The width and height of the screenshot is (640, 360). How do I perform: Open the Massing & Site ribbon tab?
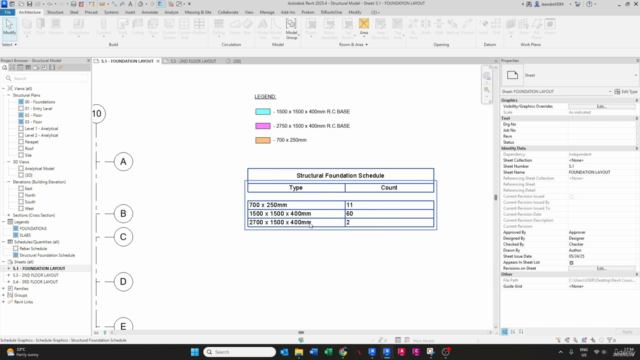[x=198, y=12]
